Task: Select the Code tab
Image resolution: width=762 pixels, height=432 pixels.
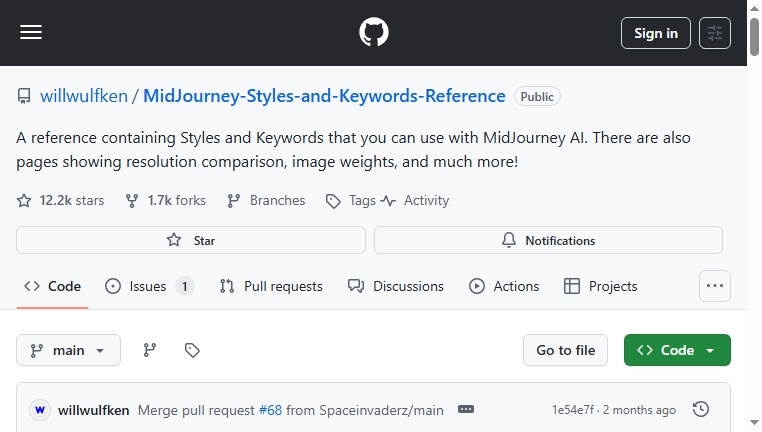Action: (x=52, y=286)
